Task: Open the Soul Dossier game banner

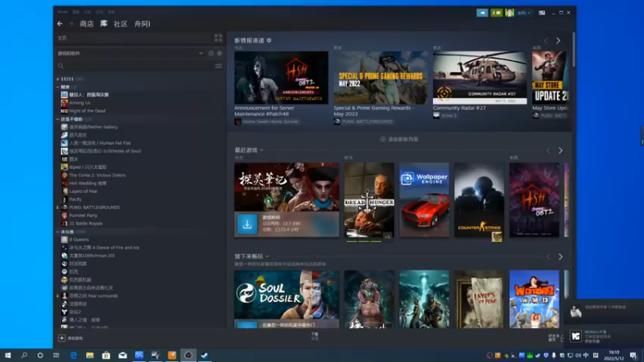Action: pos(287,294)
